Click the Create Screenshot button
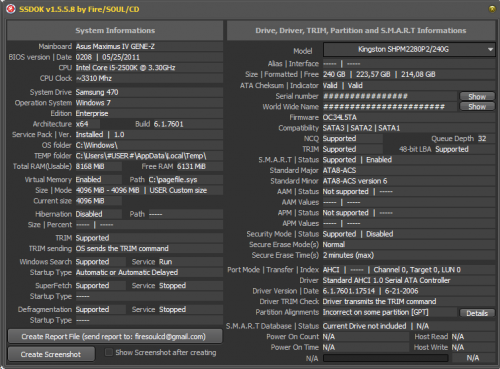Screen dimensions: 500x369 point(51,354)
